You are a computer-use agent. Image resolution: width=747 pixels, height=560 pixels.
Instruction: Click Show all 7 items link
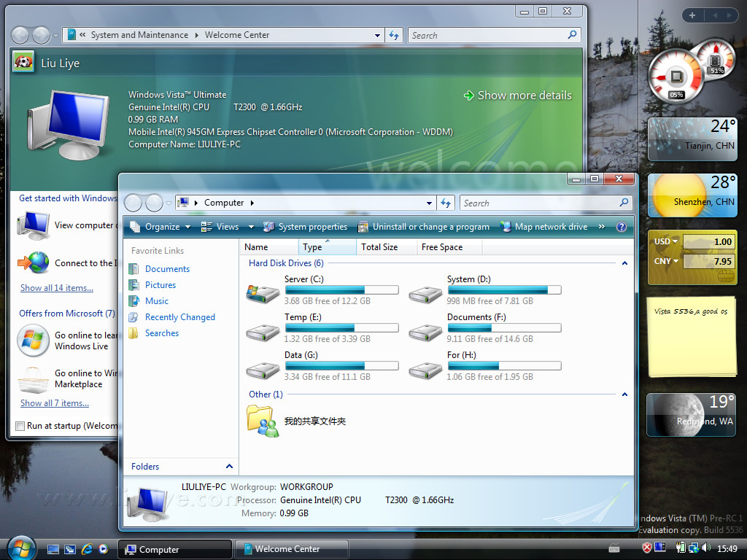54,403
